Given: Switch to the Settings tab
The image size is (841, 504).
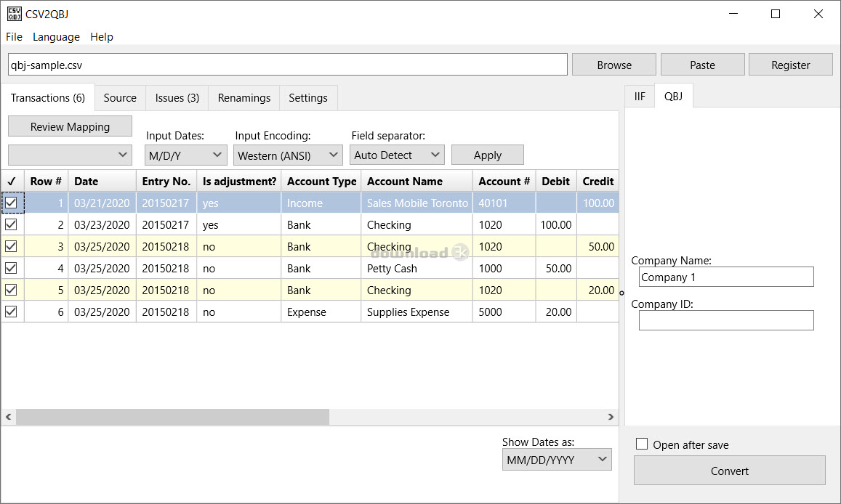Looking at the screenshot, I should [x=308, y=98].
